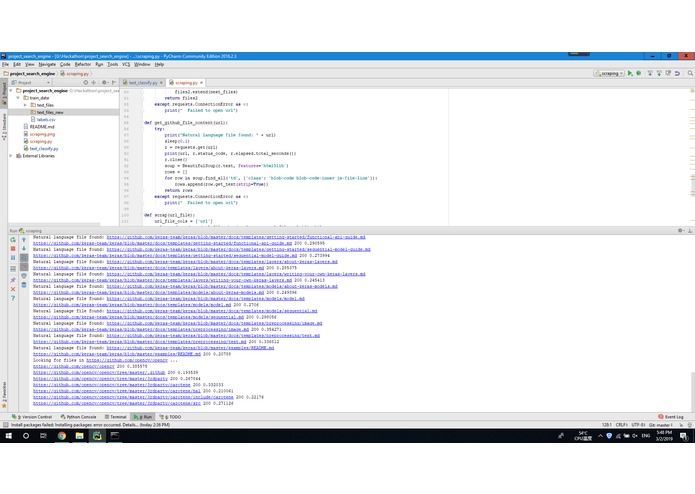This screenshot has width=695, height=494.
Task: Open the Refactor menu
Action: [x=82, y=64]
